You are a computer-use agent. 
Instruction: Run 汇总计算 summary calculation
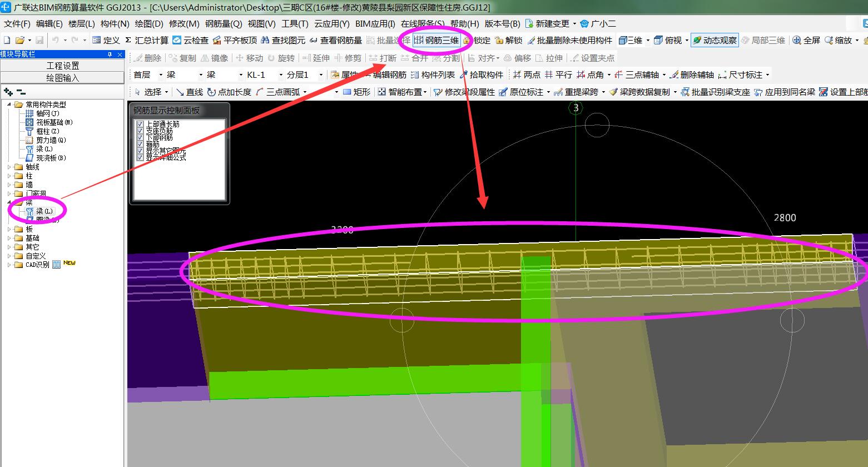click(147, 40)
